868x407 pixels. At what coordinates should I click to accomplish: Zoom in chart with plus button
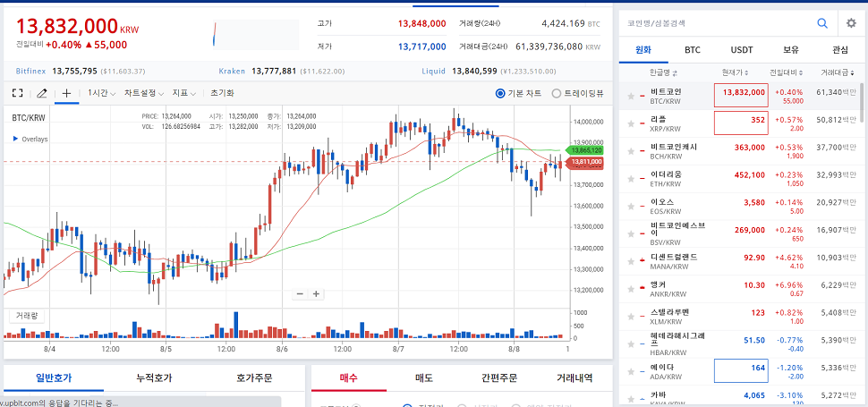[316, 293]
